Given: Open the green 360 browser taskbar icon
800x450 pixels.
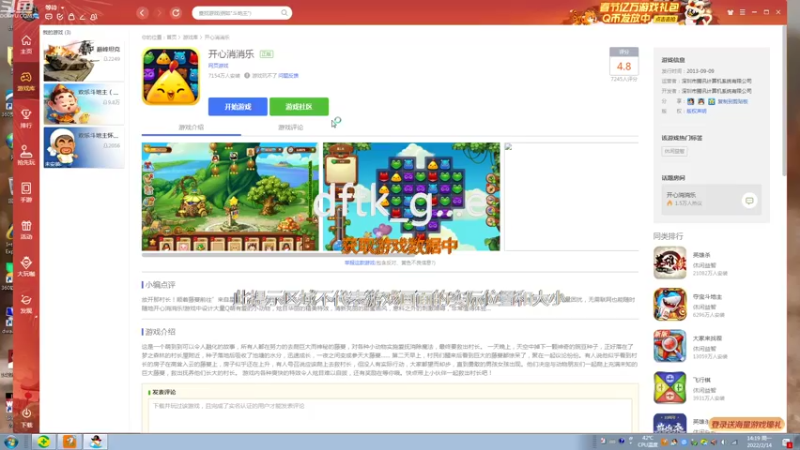Looking at the screenshot, I should pyautogui.click(x=43, y=442).
